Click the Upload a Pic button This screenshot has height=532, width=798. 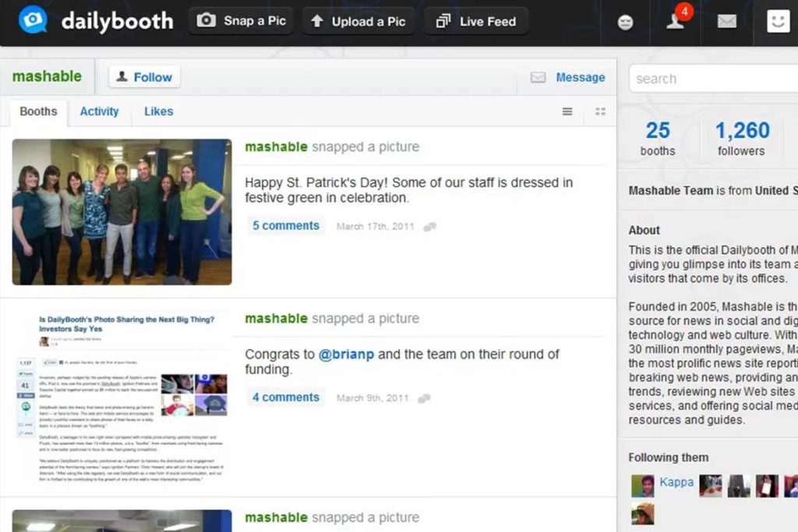pyautogui.click(x=358, y=21)
